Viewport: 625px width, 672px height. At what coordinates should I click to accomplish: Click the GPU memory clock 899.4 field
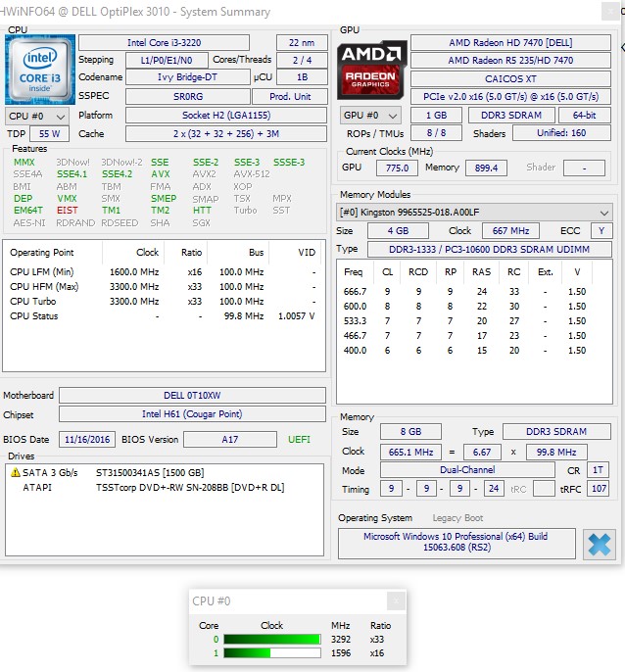pos(486,168)
